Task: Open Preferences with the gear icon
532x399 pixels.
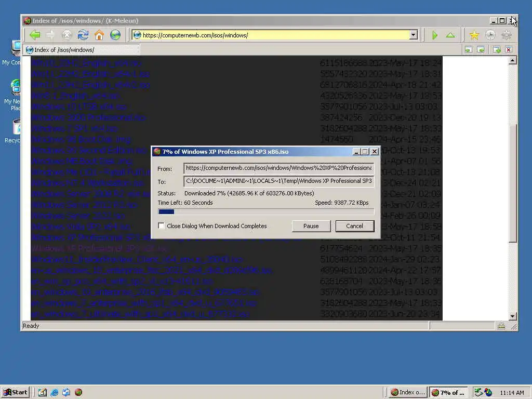Action: tap(507, 35)
